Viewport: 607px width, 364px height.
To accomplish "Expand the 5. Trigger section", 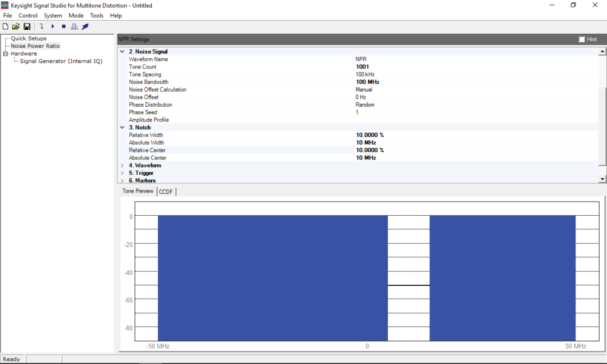I will (x=123, y=173).
